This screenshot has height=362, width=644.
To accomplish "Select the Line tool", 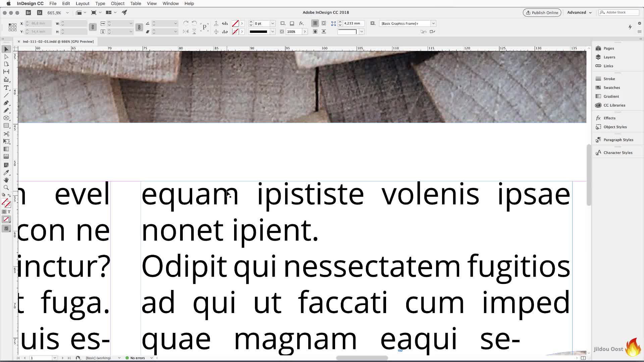I will (x=6, y=95).
